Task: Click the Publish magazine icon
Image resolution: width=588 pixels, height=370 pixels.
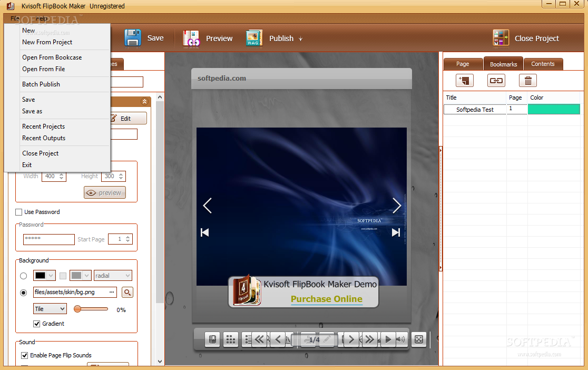Action: 254,38
